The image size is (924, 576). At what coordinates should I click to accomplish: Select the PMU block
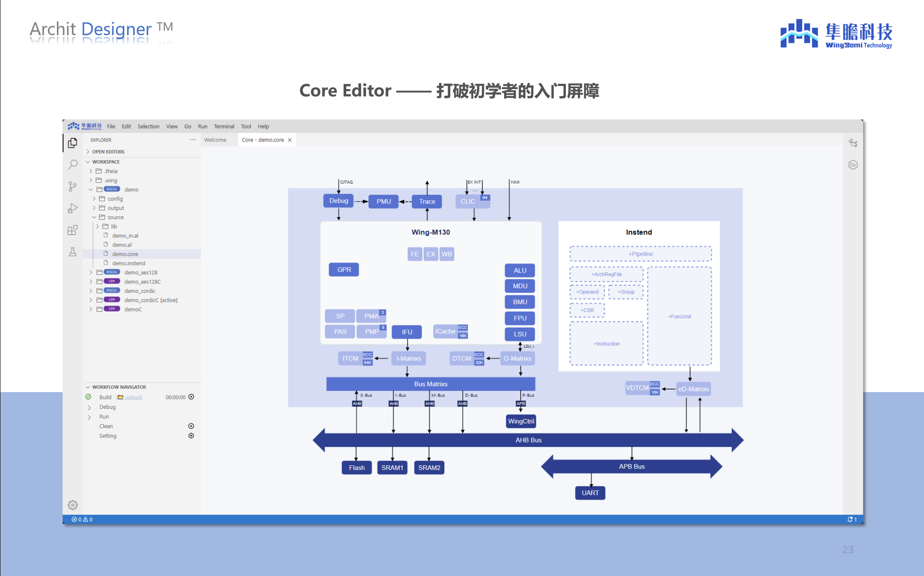[384, 202]
